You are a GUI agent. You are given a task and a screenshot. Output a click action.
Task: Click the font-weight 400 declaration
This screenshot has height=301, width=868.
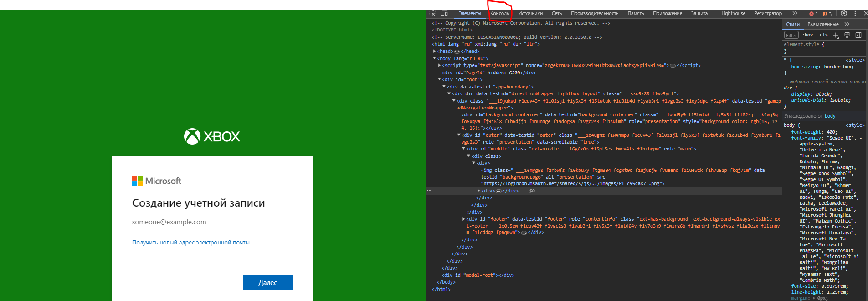[814, 132]
